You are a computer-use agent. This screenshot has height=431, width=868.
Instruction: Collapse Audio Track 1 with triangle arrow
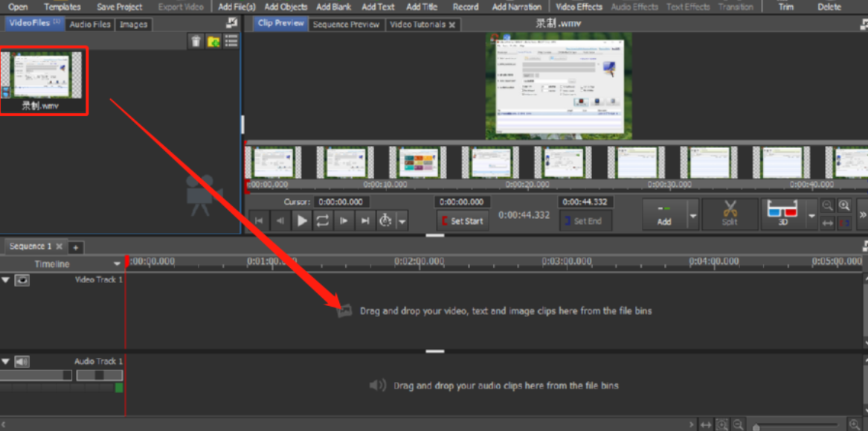click(x=6, y=362)
